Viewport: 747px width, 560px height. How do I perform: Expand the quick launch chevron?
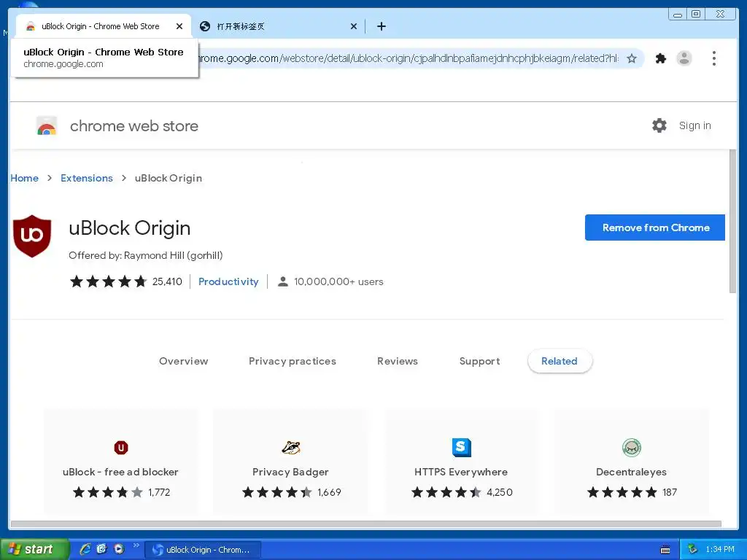click(136, 545)
